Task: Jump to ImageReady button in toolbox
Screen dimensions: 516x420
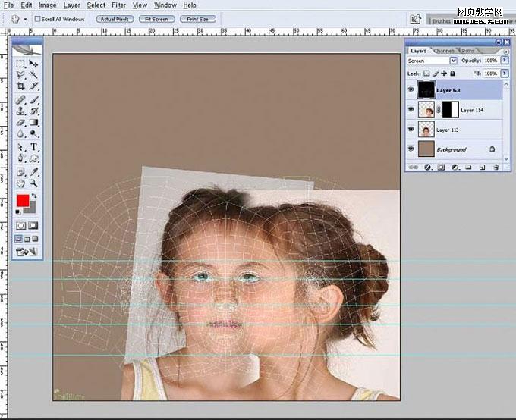Action: click(x=27, y=252)
